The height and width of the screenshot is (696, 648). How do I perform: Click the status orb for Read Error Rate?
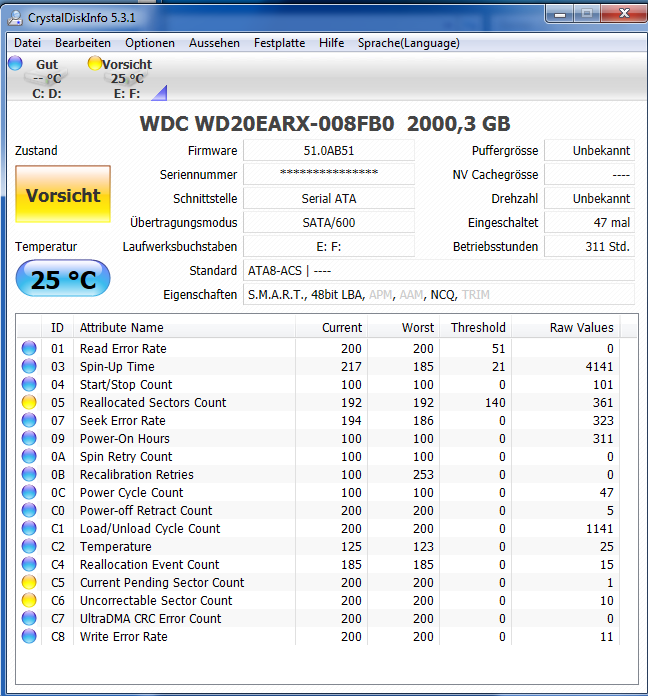(29, 348)
